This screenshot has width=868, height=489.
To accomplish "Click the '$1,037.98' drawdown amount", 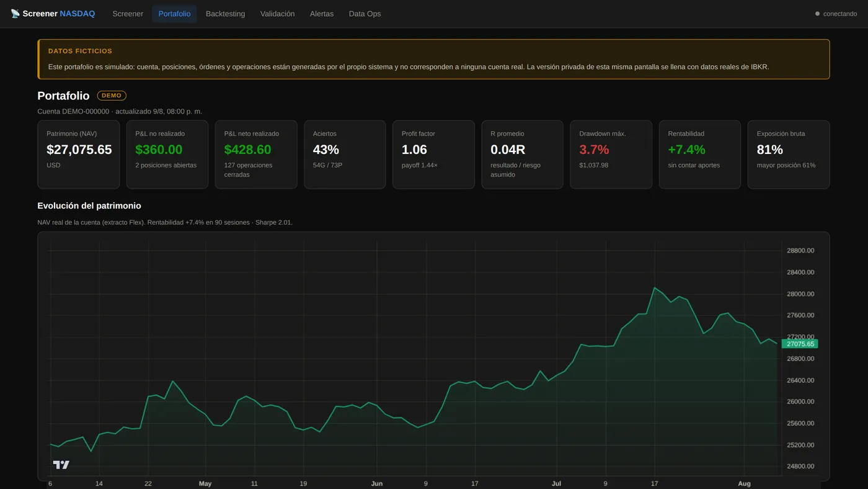I will [x=593, y=165].
